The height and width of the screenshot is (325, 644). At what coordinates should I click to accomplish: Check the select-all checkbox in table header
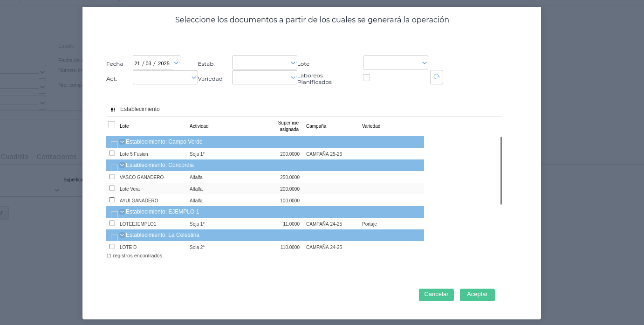pyautogui.click(x=111, y=125)
